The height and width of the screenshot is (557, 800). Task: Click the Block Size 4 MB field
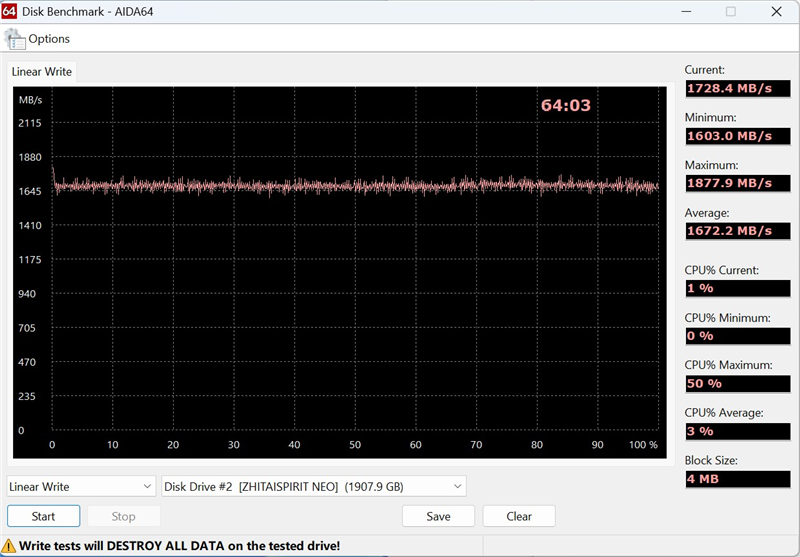point(730,479)
